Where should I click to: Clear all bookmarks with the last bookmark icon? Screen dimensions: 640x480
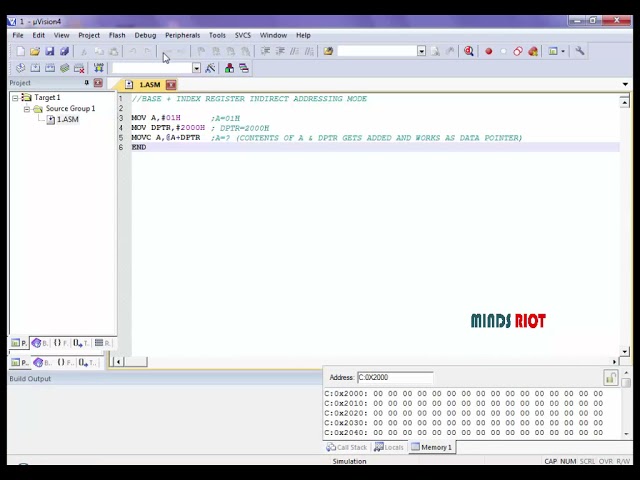click(x=245, y=51)
